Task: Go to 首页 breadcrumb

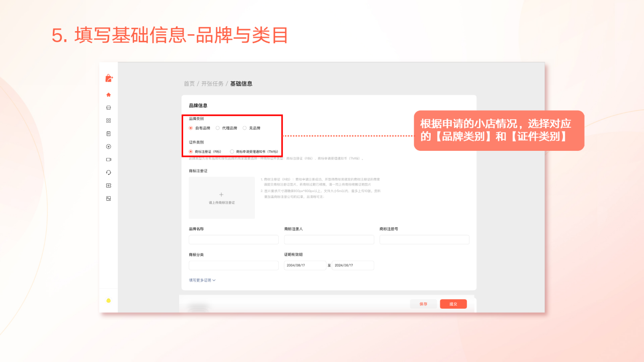Action: coord(189,83)
